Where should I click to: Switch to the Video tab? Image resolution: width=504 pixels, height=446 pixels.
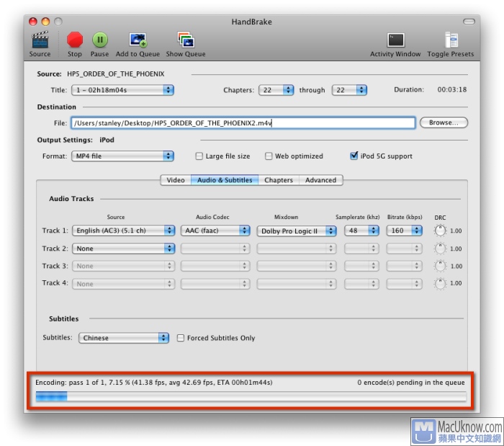point(176,180)
